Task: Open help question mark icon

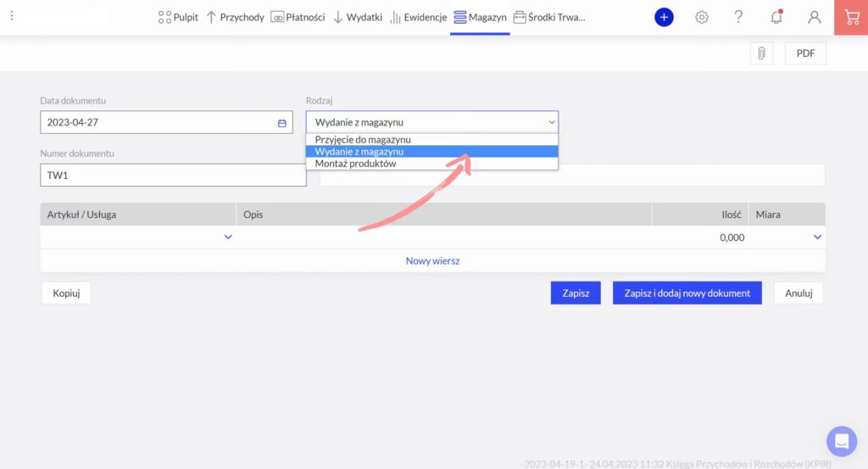Action: click(738, 17)
